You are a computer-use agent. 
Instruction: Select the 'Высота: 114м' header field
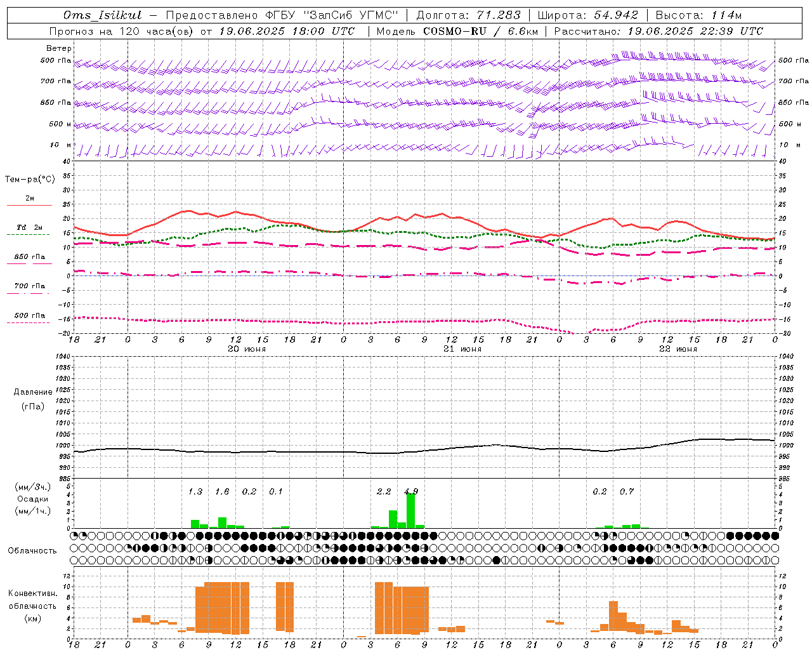click(698, 15)
